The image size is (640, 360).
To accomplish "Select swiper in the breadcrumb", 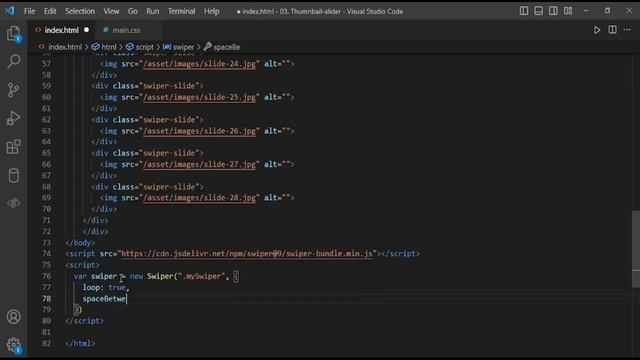I will point(183,47).
